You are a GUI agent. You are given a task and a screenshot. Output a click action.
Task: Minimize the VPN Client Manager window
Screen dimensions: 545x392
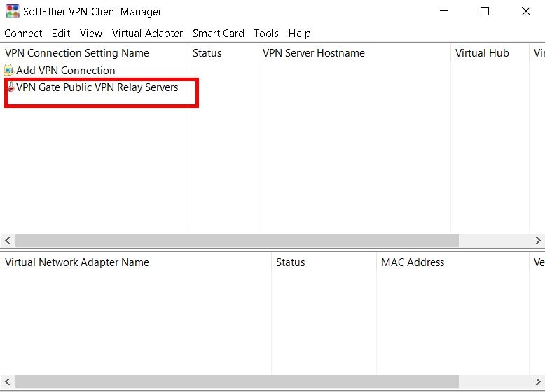point(444,11)
